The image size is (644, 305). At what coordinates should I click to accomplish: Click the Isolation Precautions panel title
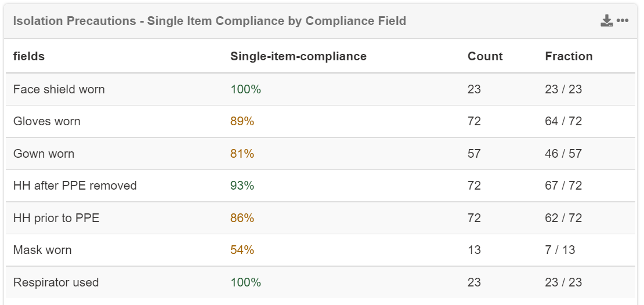209,21
